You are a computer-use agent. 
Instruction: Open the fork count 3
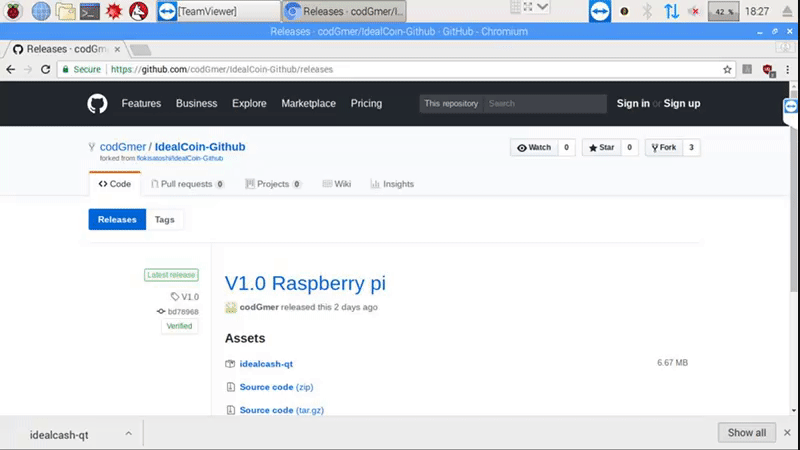(691, 147)
